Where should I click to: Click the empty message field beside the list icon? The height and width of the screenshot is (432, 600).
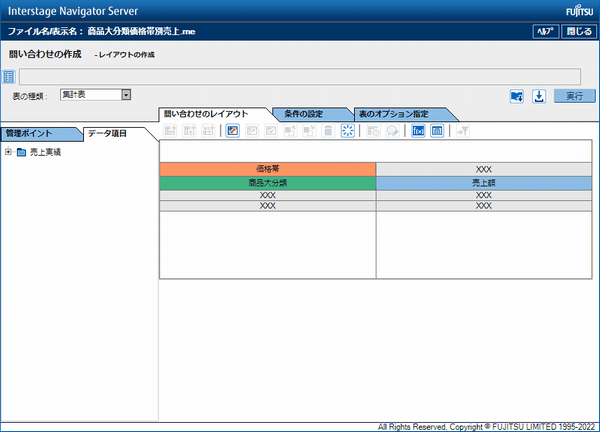300,77
